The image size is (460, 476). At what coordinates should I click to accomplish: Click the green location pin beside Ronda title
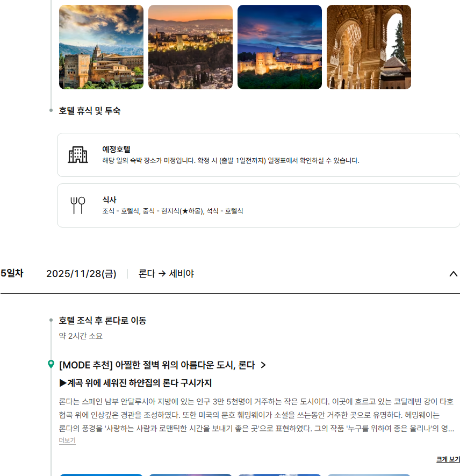point(51,365)
